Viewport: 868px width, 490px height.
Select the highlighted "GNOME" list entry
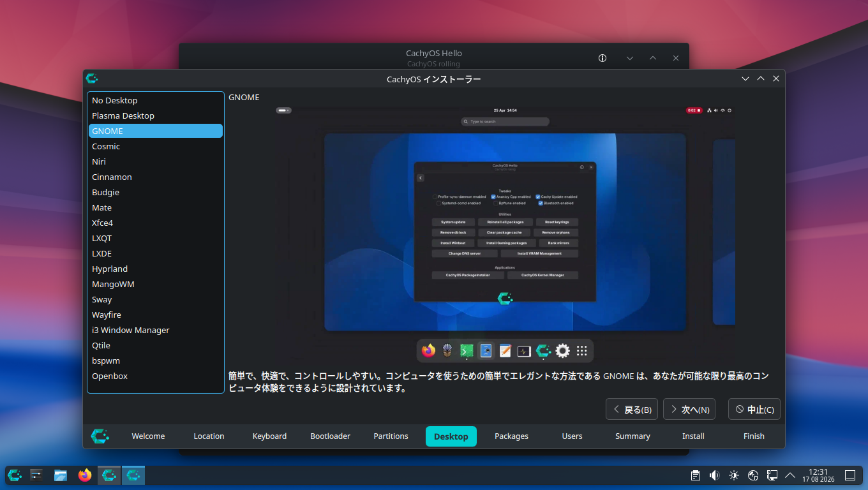(x=156, y=131)
